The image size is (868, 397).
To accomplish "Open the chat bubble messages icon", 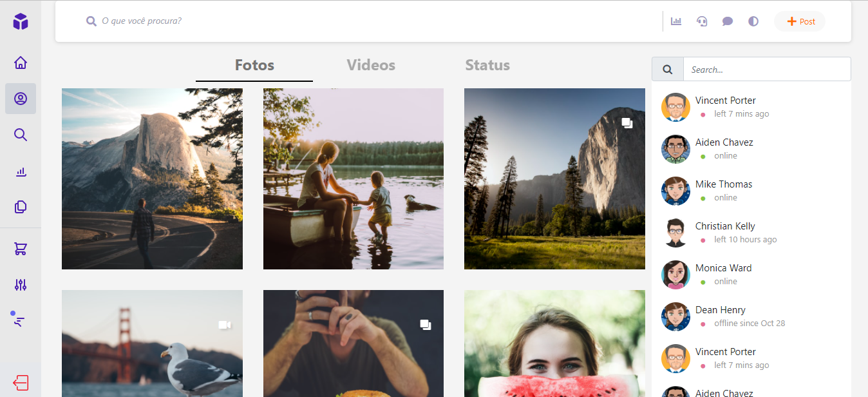I will coord(728,21).
